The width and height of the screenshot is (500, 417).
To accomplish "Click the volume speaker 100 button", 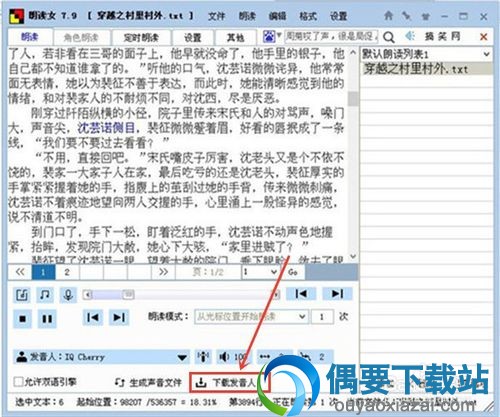I will [x=234, y=357].
